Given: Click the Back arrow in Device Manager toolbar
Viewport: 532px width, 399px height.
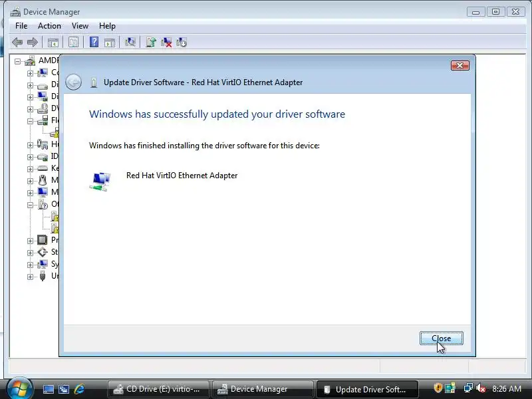Looking at the screenshot, I should click(17, 43).
